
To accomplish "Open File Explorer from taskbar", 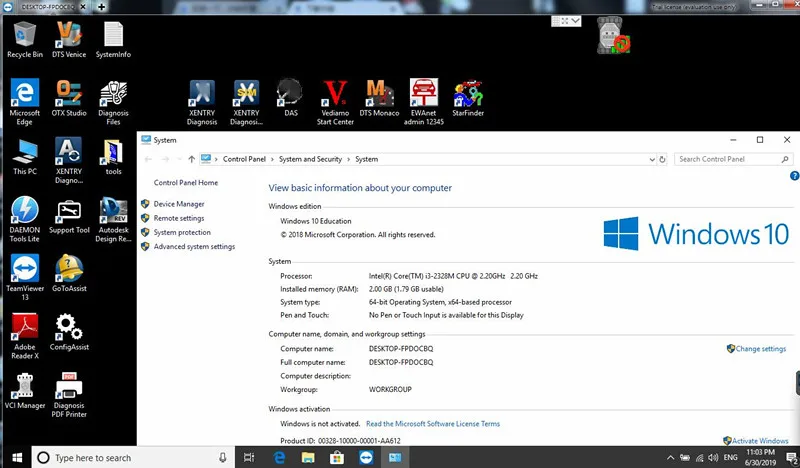I will pyautogui.click(x=308, y=457).
